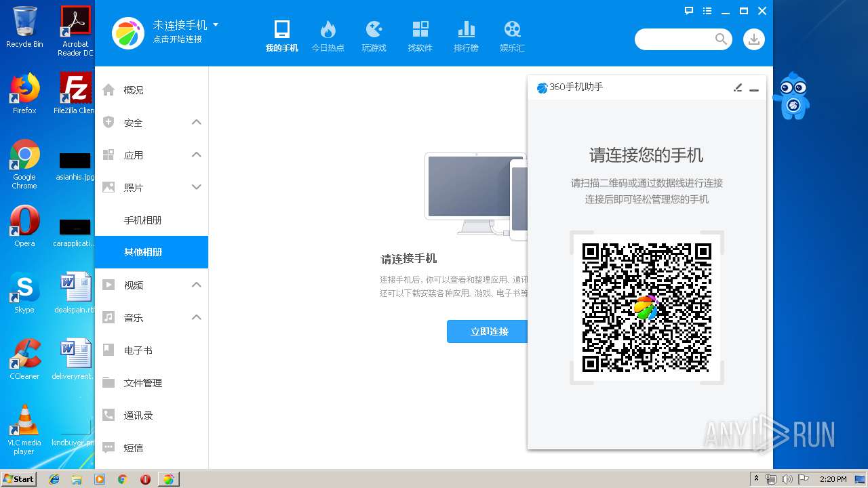This screenshot has height=488, width=868.
Task: Open Opera desktop icon
Action: click(24, 227)
